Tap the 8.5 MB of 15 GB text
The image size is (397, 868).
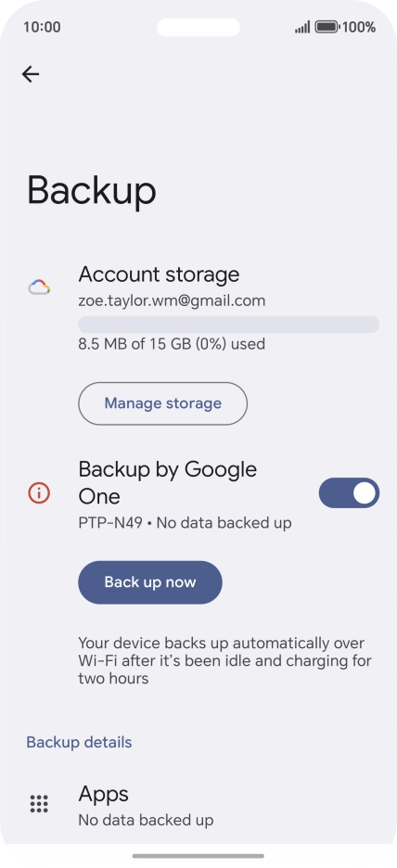click(172, 344)
